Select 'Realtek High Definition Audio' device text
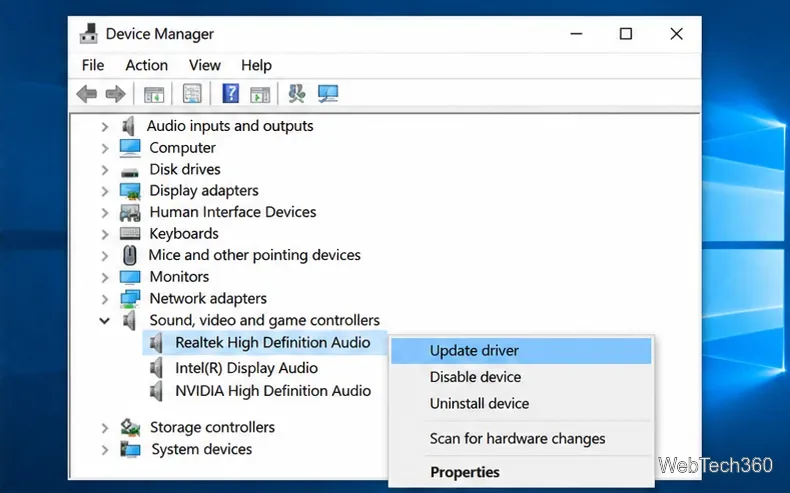Image resolution: width=790 pixels, height=493 pixels. coord(273,343)
